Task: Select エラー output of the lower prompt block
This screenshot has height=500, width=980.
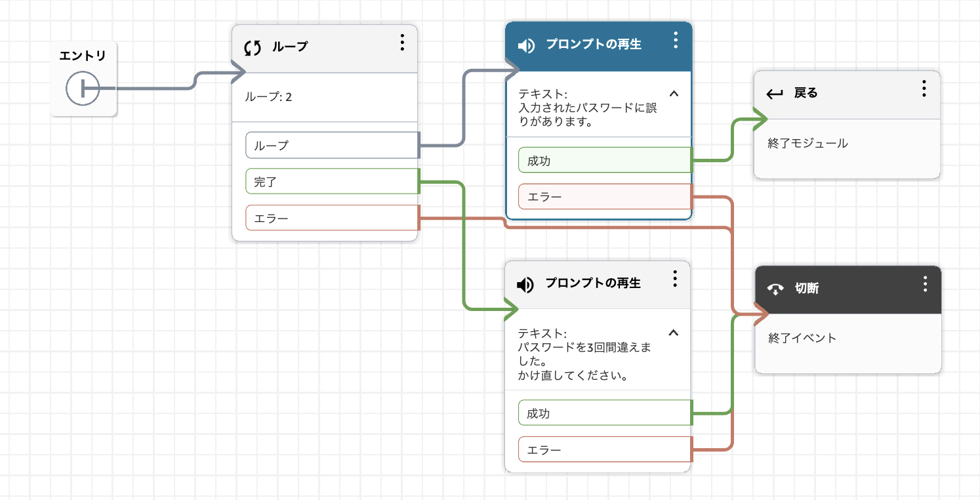Action: [605, 449]
